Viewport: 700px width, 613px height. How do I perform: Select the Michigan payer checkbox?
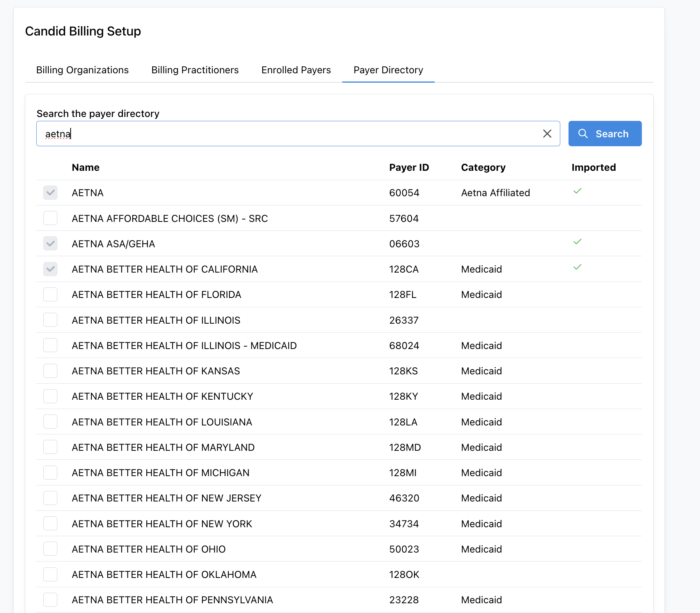point(50,473)
